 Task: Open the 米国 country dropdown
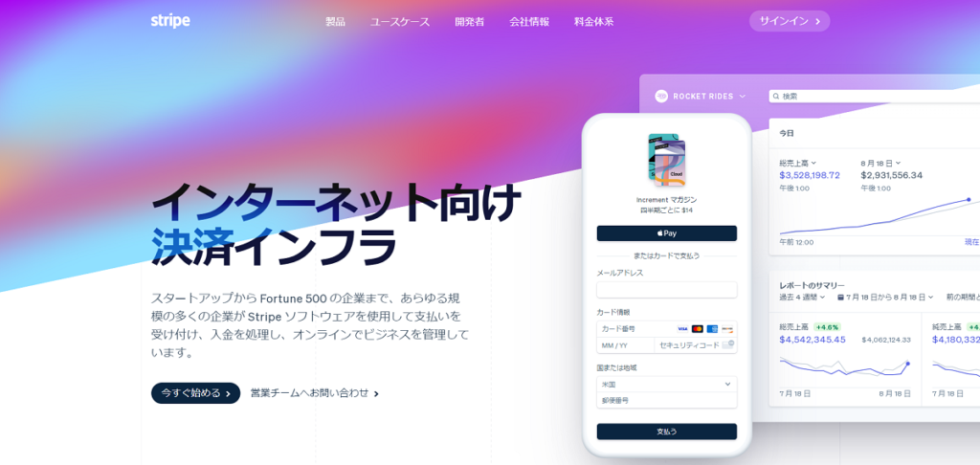coord(667,385)
